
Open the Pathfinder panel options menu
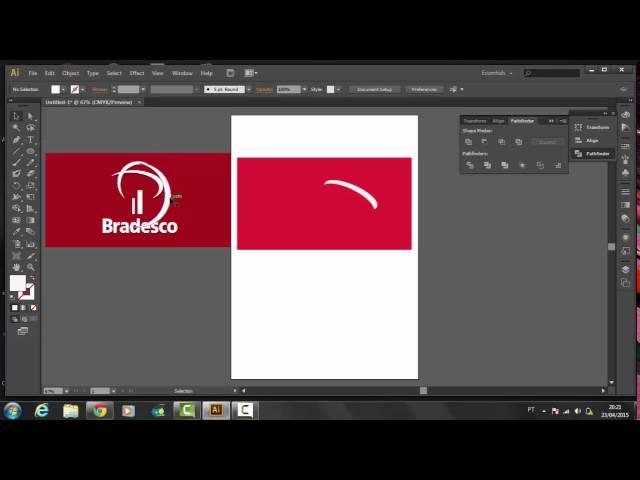coord(563,121)
